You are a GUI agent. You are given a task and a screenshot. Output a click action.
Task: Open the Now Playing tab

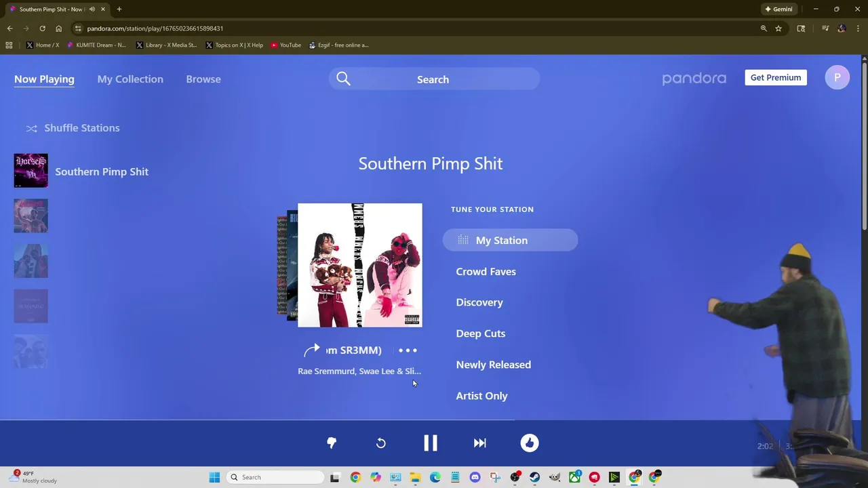coord(44,79)
